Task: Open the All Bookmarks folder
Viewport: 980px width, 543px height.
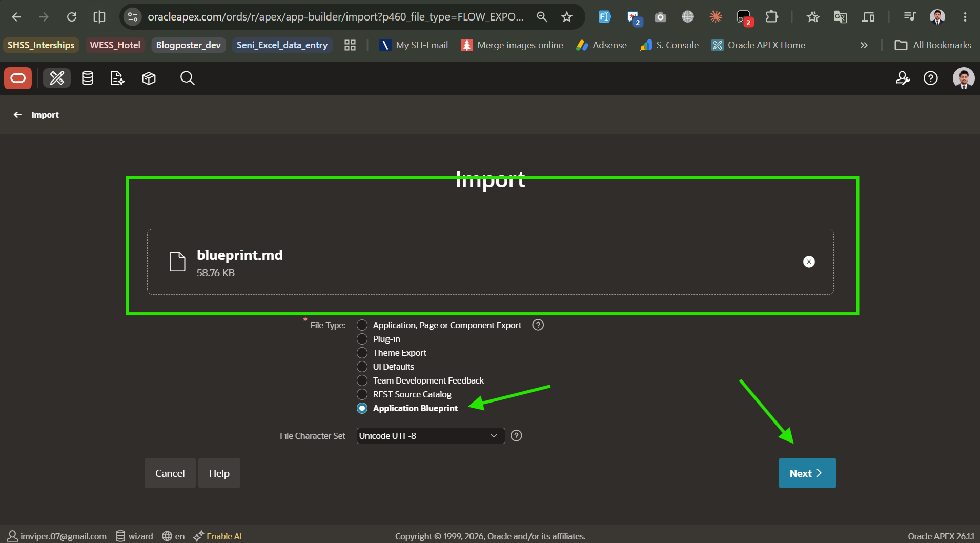Action: coord(933,45)
